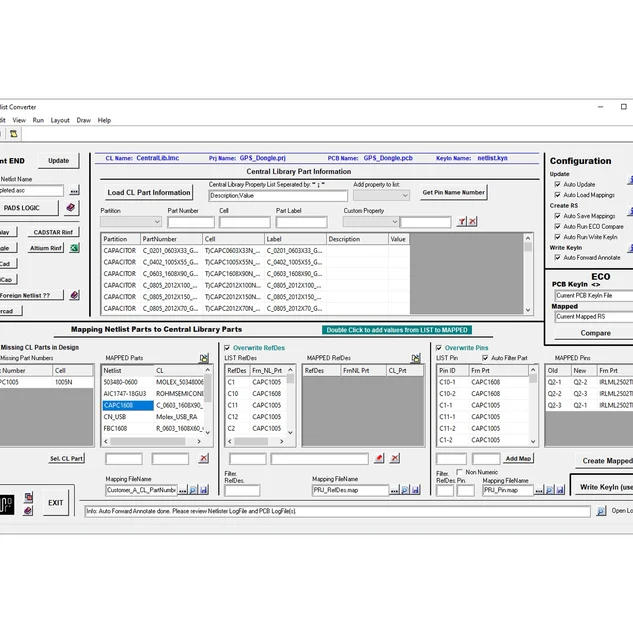Toggle the Auto Run ECO Compare checkbox
Viewport: 633px width, 633px height.
tap(558, 226)
